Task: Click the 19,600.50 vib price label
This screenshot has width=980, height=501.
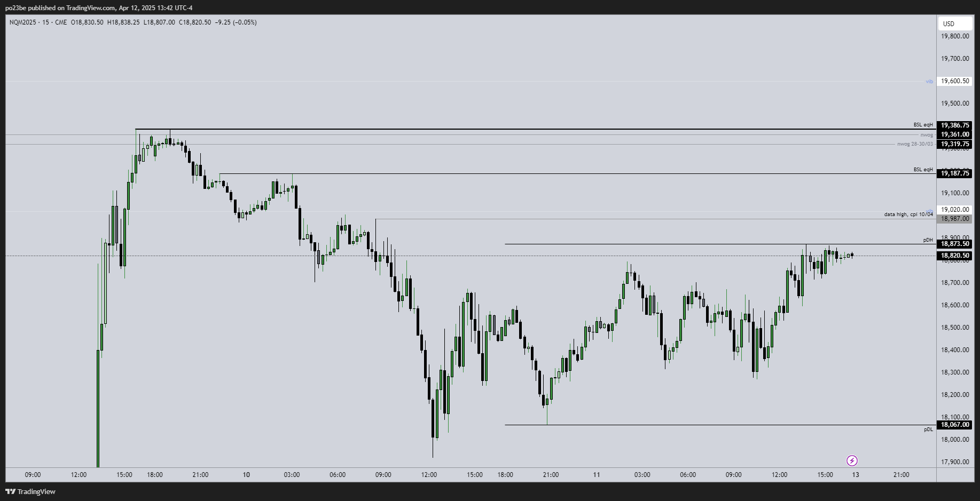Action: pos(954,81)
